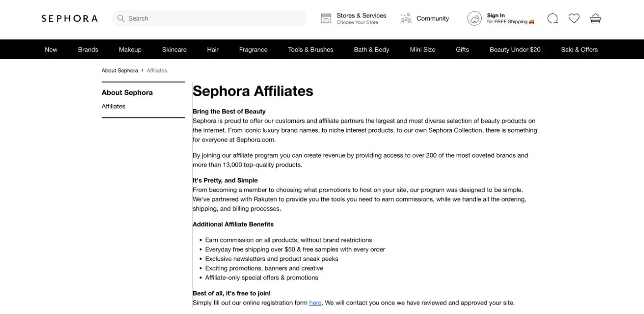Follow the About Sephora breadcrumb link
Screen dimensions: 644x314
point(120,71)
